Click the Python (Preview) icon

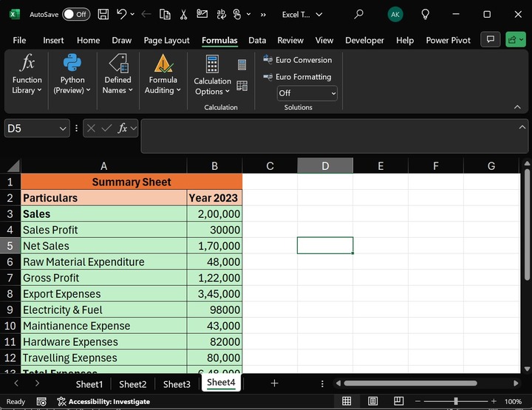coord(72,64)
